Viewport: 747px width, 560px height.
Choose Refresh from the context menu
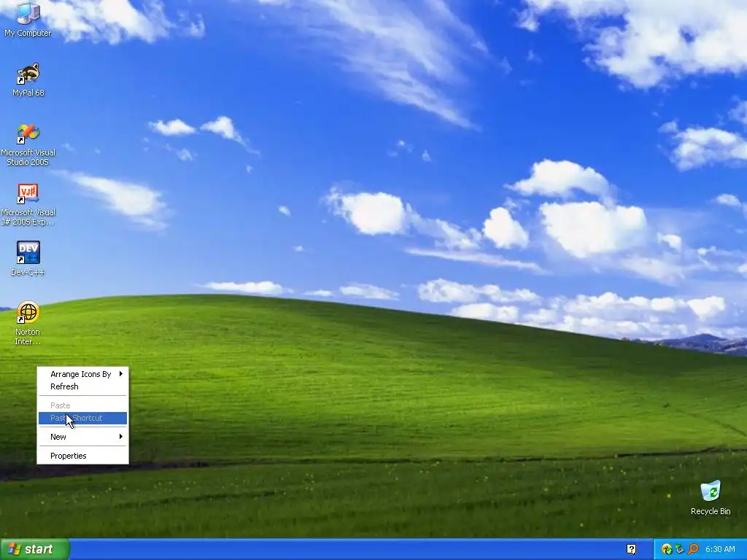click(x=83, y=386)
